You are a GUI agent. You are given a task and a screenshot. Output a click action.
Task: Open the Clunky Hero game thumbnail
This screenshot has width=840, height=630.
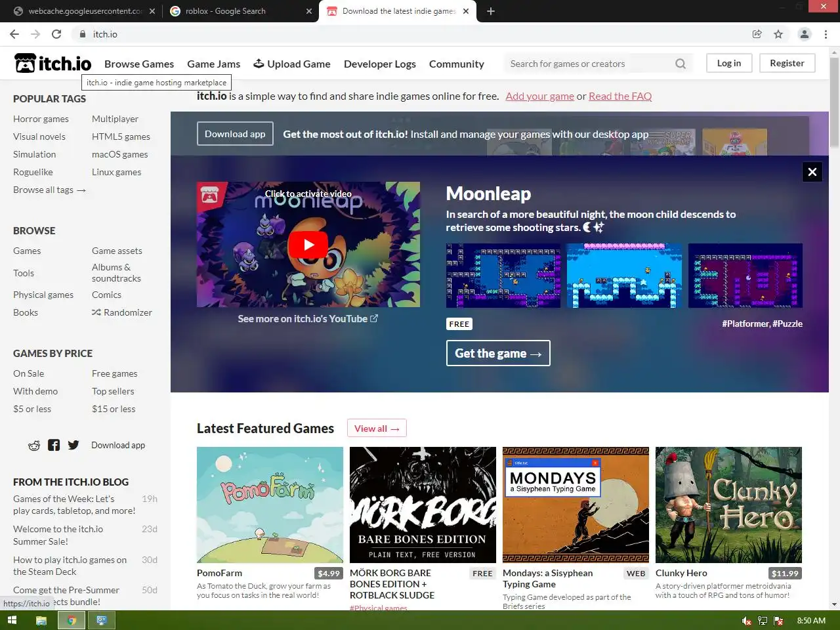click(x=728, y=505)
